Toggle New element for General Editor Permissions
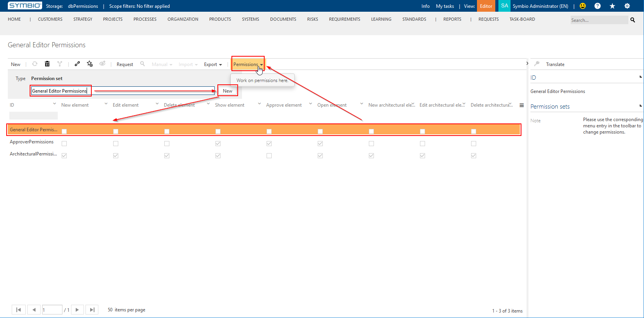 (64, 131)
